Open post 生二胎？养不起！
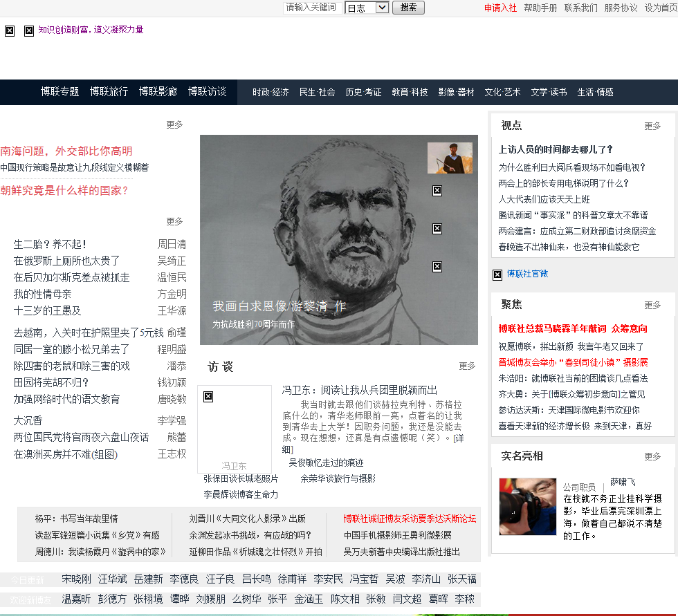The height and width of the screenshot is (616, 678). (50, 245)
